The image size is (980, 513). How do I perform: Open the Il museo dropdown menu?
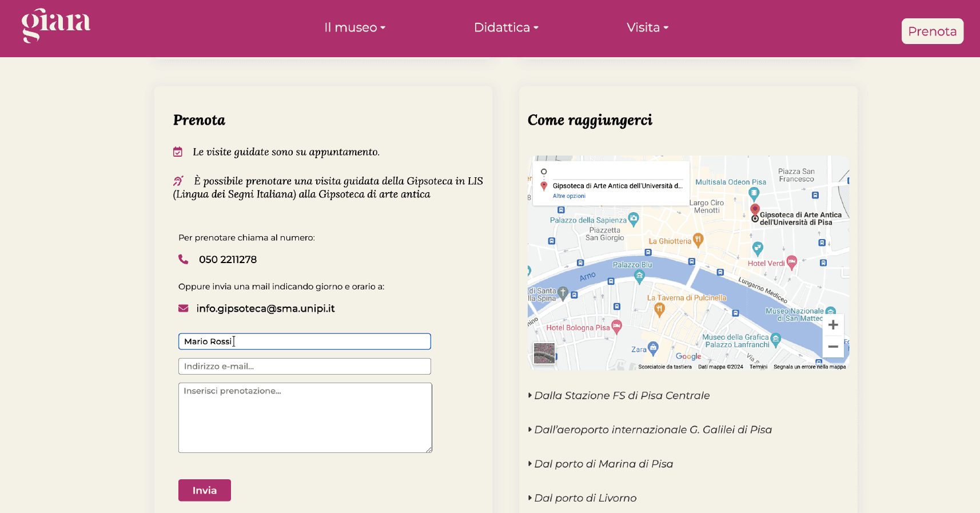[x=354, y=27]
